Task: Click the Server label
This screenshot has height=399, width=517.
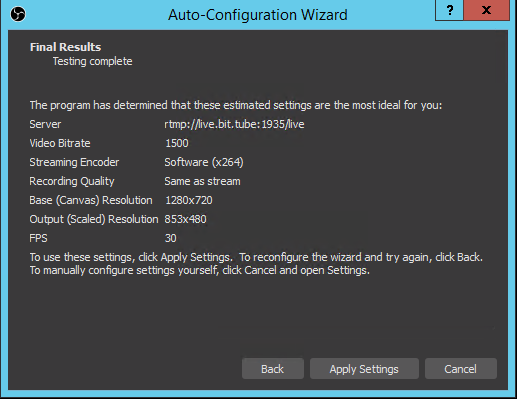Action: pyautogui.click(x=45, y=124)
